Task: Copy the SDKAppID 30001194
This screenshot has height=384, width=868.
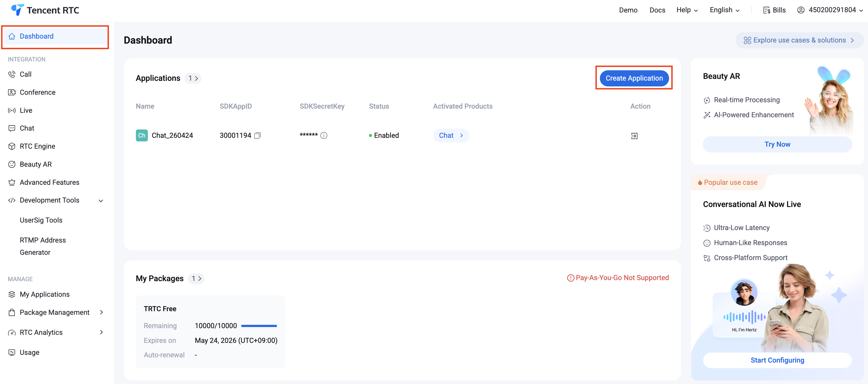Action: (258, 135)
